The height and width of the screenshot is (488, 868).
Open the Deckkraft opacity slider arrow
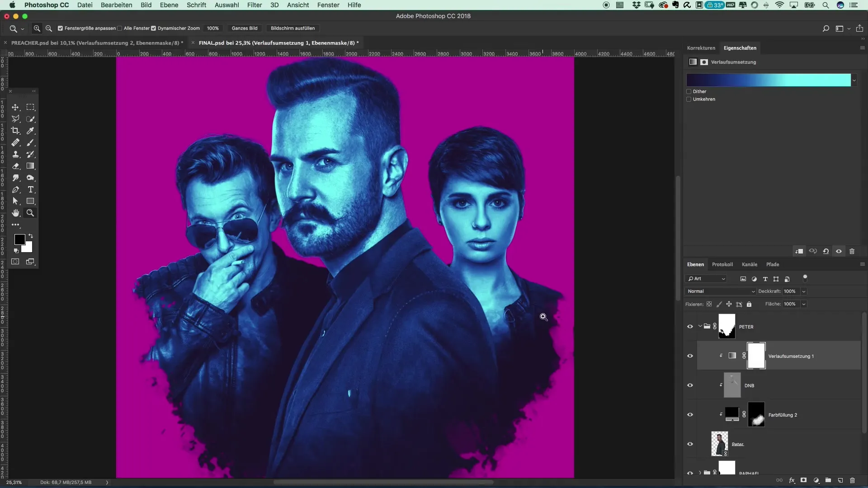pos(804,291)
